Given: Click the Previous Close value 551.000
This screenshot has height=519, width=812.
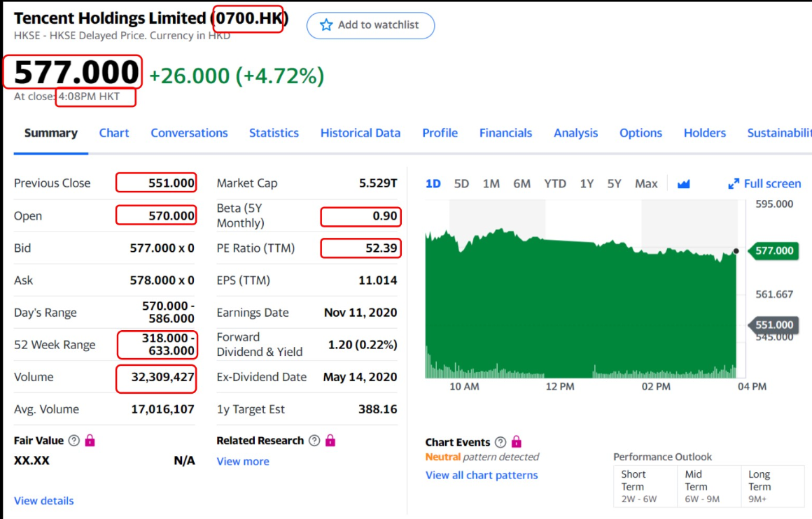Looking at the screenshot, I should click(171, 183).
